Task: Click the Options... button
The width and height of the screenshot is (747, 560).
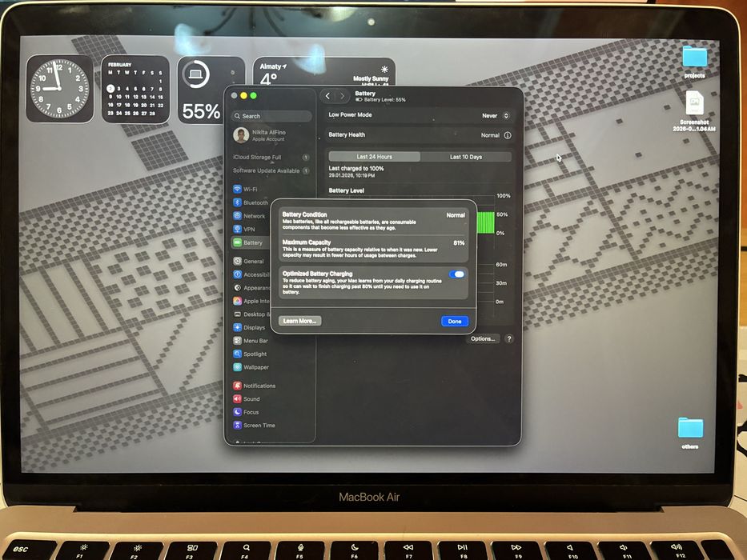Action: [483, 338]
